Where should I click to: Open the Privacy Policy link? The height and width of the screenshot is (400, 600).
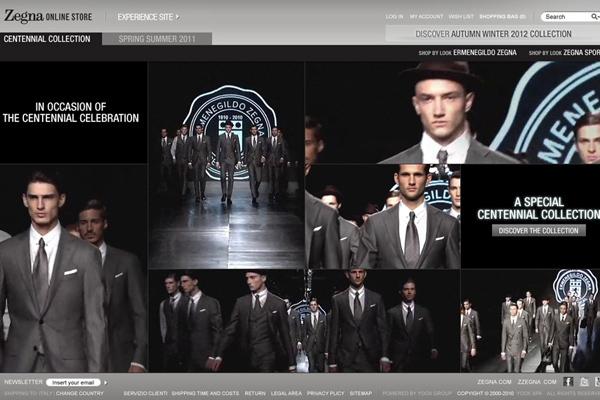(325, 393)
